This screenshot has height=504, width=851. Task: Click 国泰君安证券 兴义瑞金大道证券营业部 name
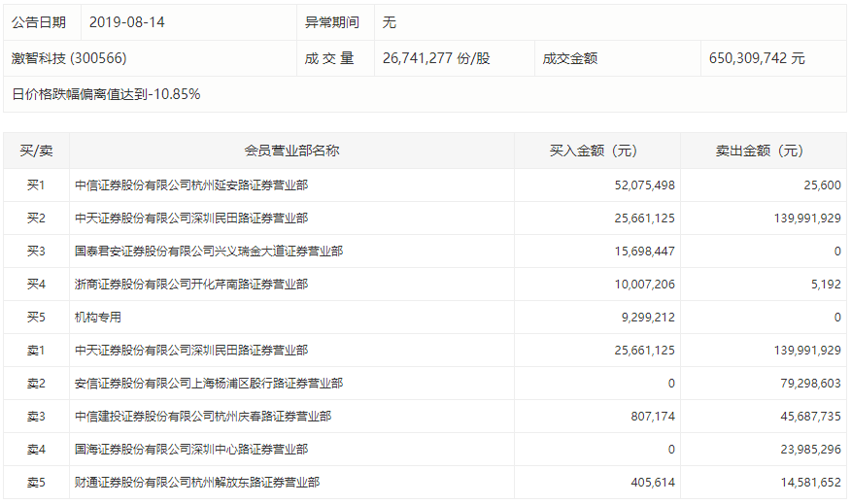click(x=209, y=252)
